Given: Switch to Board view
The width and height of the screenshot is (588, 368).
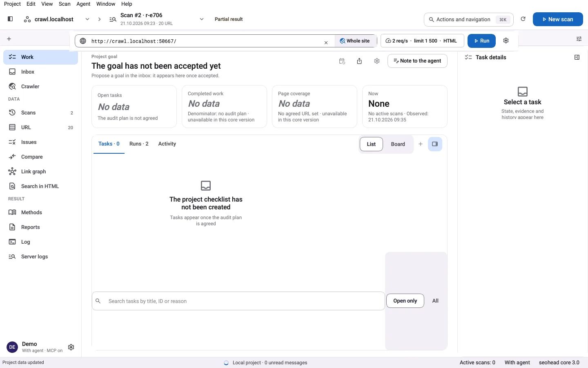Looking at the screenshot, I should pyautogui.click(x=398, y=144).
